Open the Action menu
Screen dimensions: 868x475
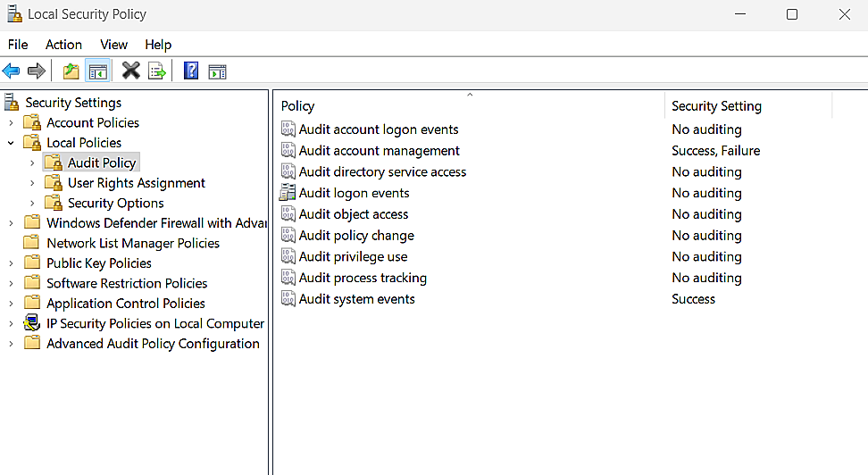63,45
